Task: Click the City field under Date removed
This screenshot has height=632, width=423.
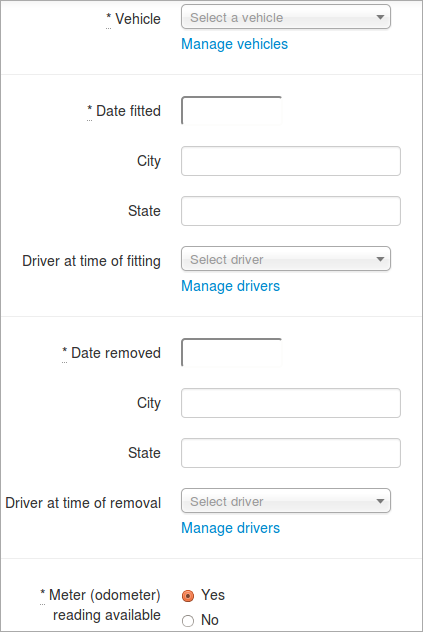Action: point(291,403)
